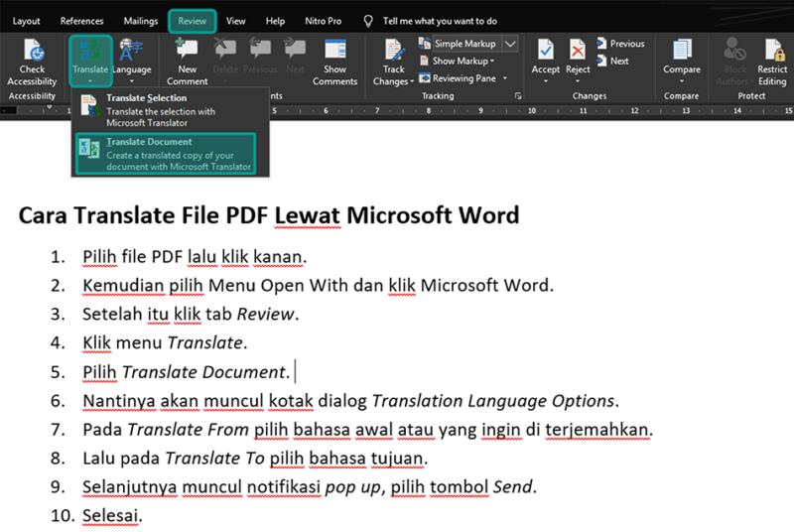Image resolution: width=794 pixels, height=532 pixels.
Task: Click the document heading text
Action: pyautogui.click(x=269, y=215)
